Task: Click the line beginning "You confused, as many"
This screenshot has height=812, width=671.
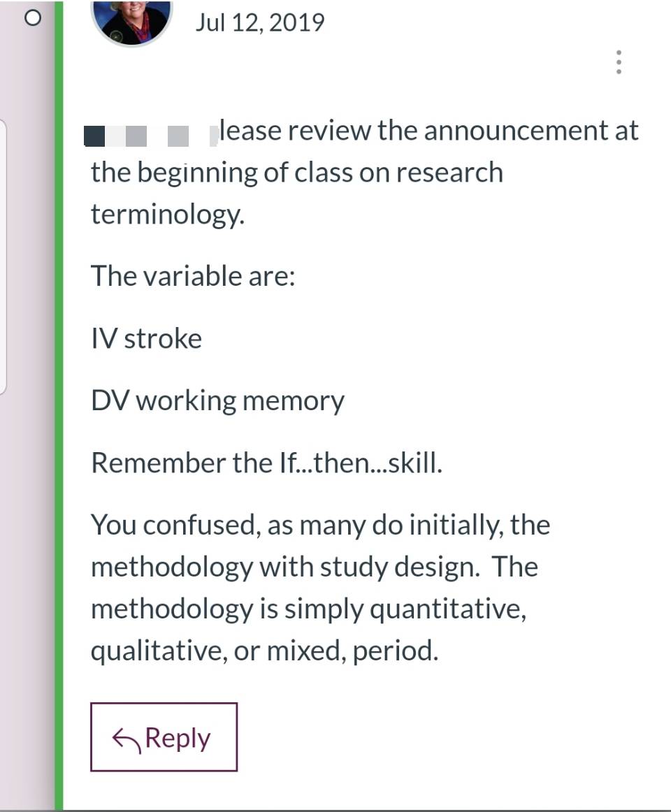Action: [321, 525]
